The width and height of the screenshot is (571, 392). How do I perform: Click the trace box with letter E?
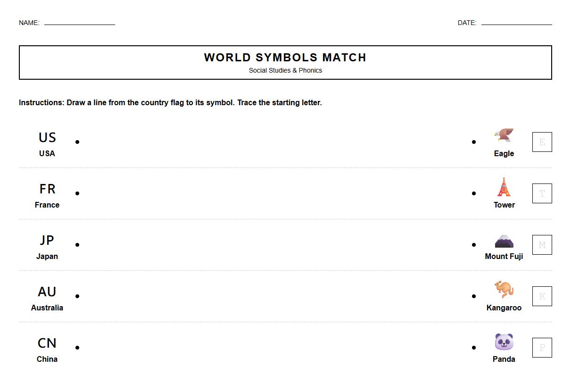pyautogui.click(x=542, y=142)
